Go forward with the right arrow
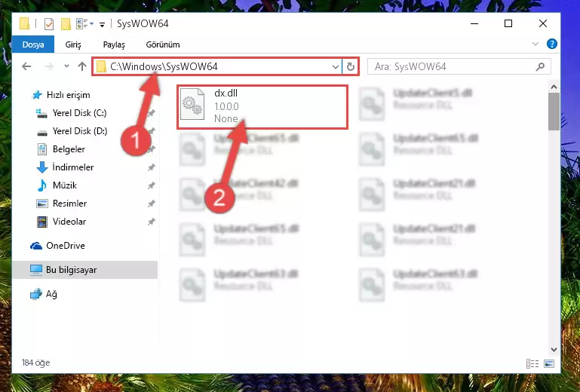 click(49, 66)
